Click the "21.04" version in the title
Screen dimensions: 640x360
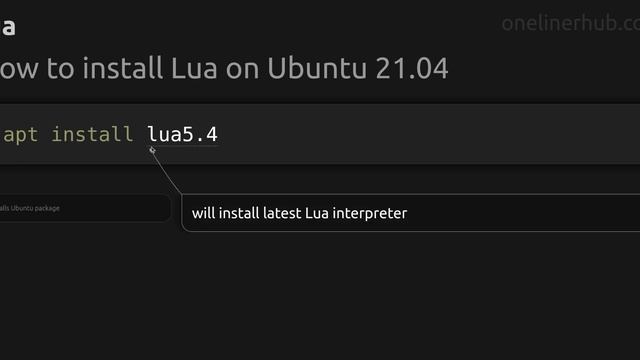pos(412,68)
